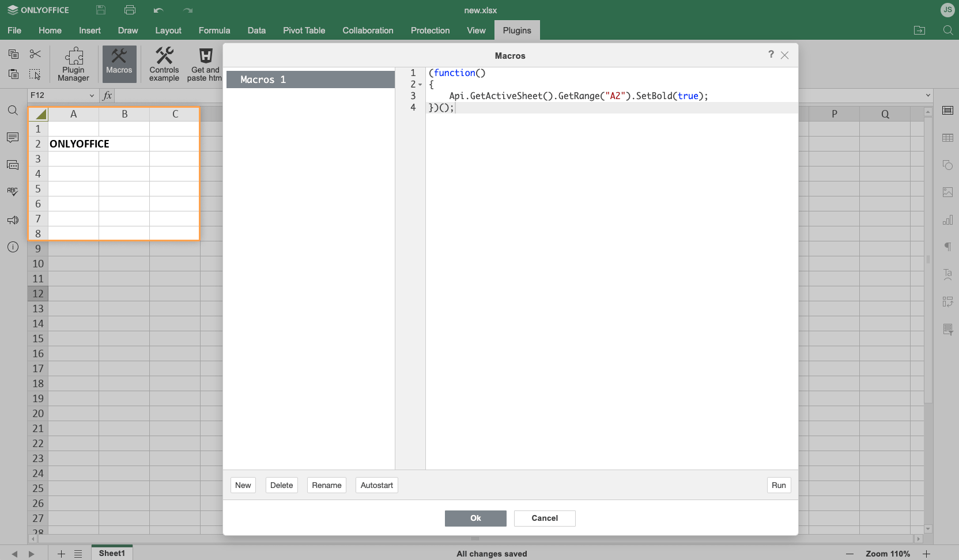Open Text Art settings in right sidebar
This screenshot has width=959, height=560.
pos(947,274)
